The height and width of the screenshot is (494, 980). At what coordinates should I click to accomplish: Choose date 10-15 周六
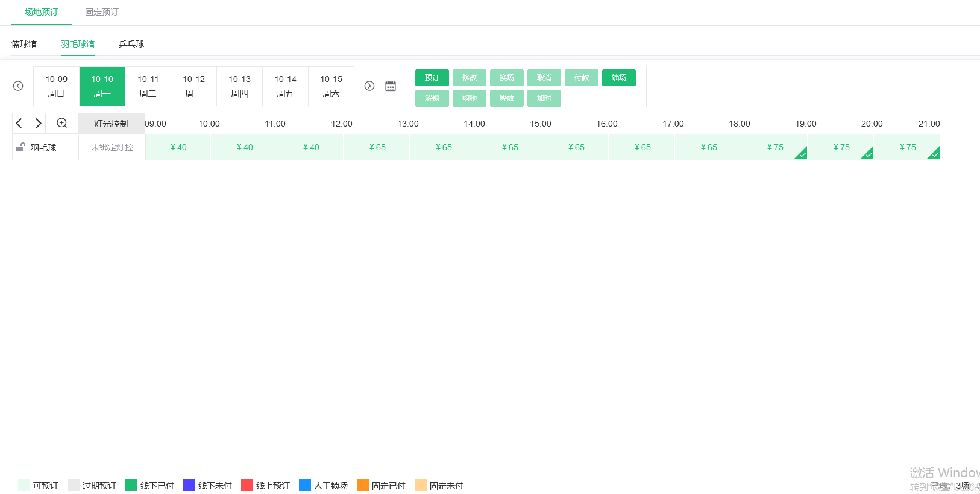[331, 86]
